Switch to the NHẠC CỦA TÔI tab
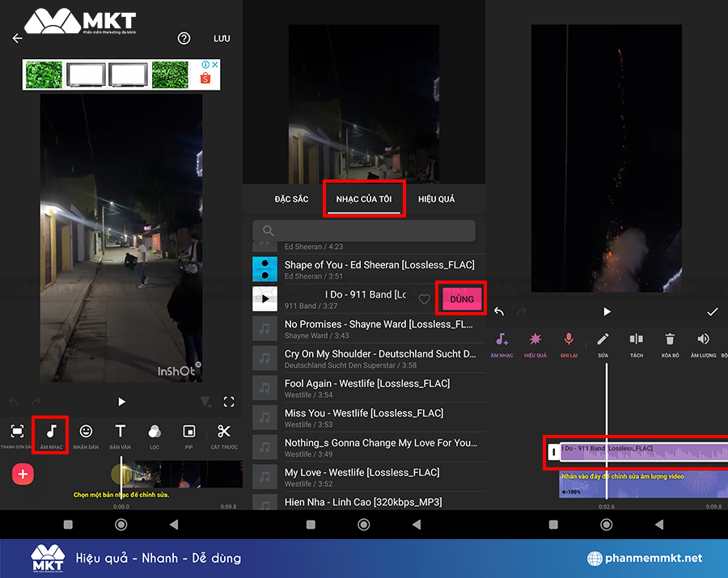 tap(364, 199)
